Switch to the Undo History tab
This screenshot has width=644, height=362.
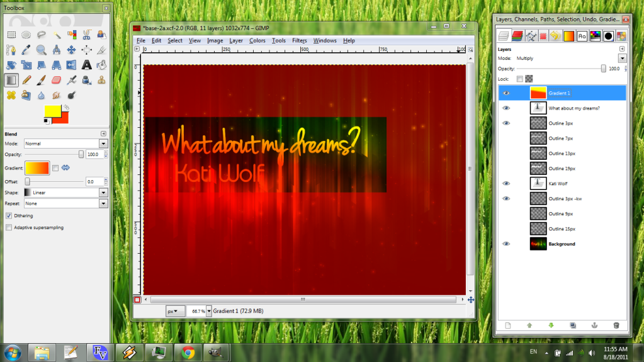click(555, 36)
